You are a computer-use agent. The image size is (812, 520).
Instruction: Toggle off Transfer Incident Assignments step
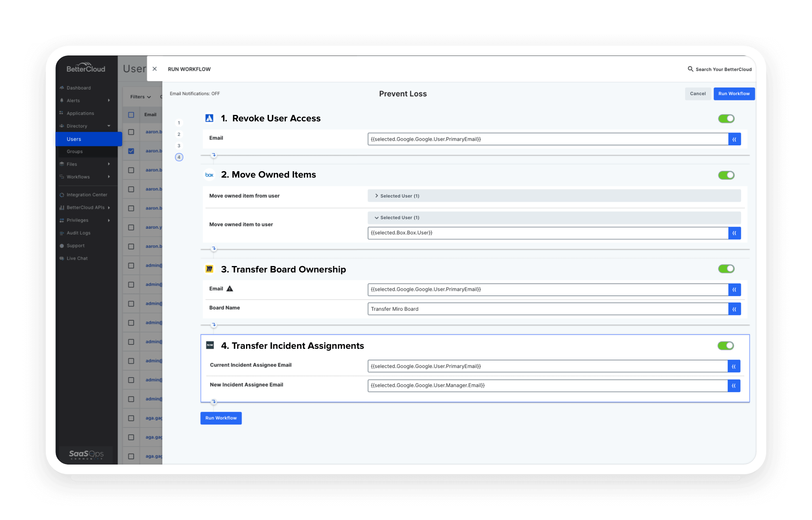726,346
